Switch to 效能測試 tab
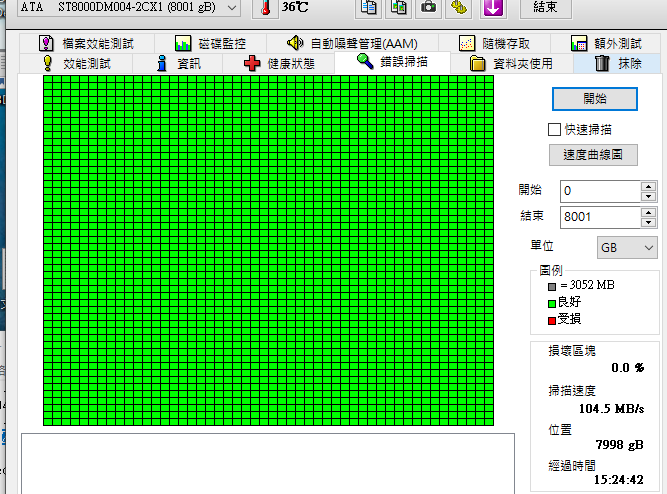This screenshot has height=494, width=667. [77, 63]
